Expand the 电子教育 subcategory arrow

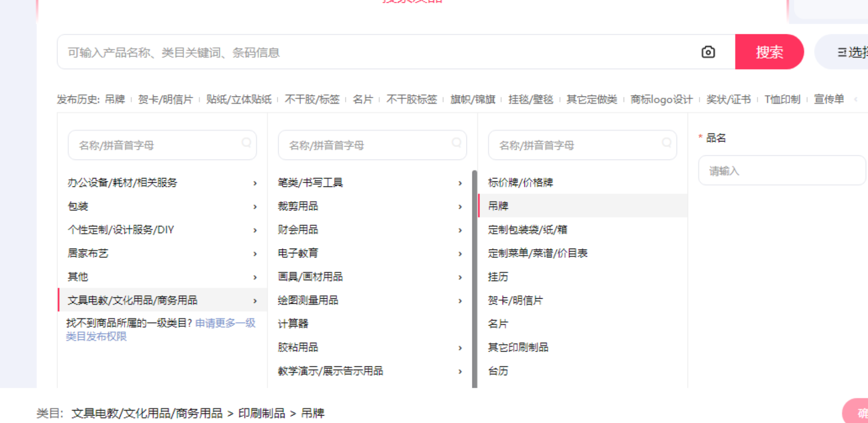click(460, 254)
